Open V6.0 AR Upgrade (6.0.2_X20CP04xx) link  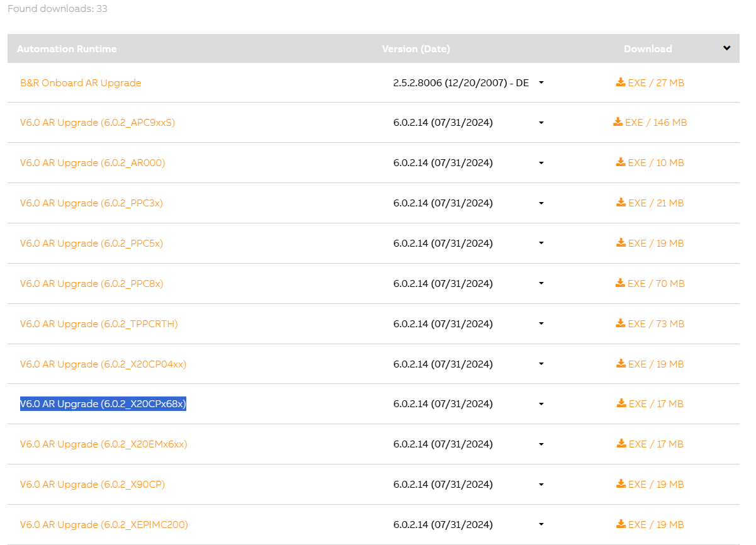tap(103, 364)
